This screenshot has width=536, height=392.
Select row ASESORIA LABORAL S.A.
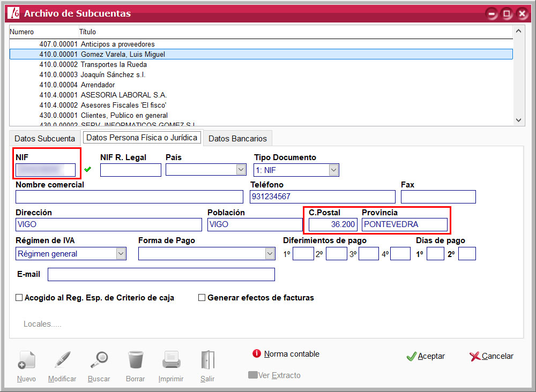click(261, 95)
